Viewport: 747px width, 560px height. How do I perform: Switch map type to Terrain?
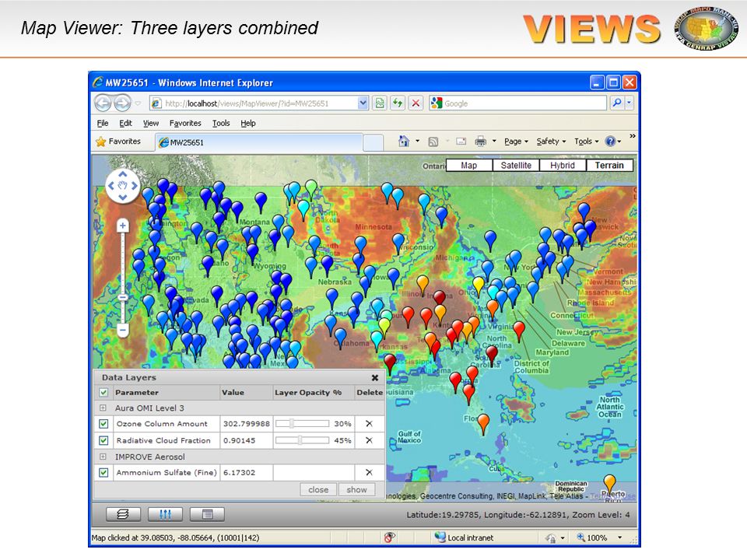coord(608,165)
